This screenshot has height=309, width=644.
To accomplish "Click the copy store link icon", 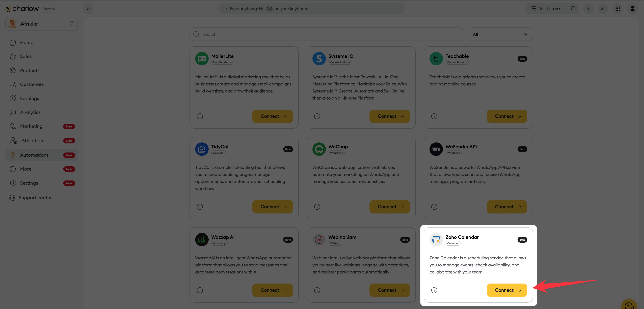I will 574,9.
